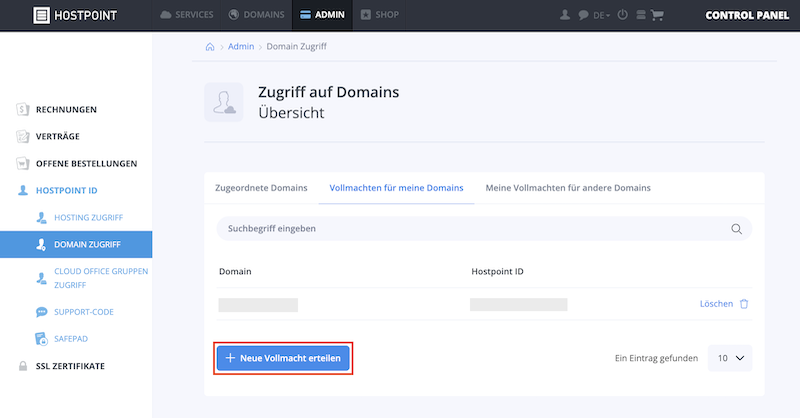The width and height of the screenshot is (800, 418).
Task: Focus the Suchbegriff eingeben search field
Action: [484, 229]
